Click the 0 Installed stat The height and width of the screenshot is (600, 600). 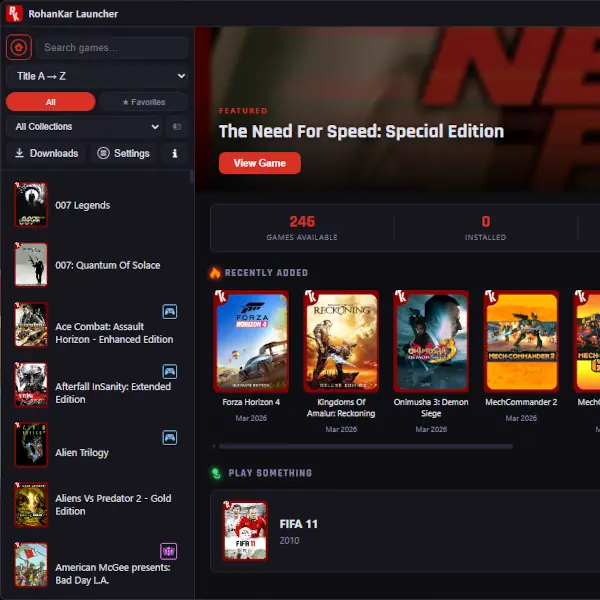click(x=486, y=228)
